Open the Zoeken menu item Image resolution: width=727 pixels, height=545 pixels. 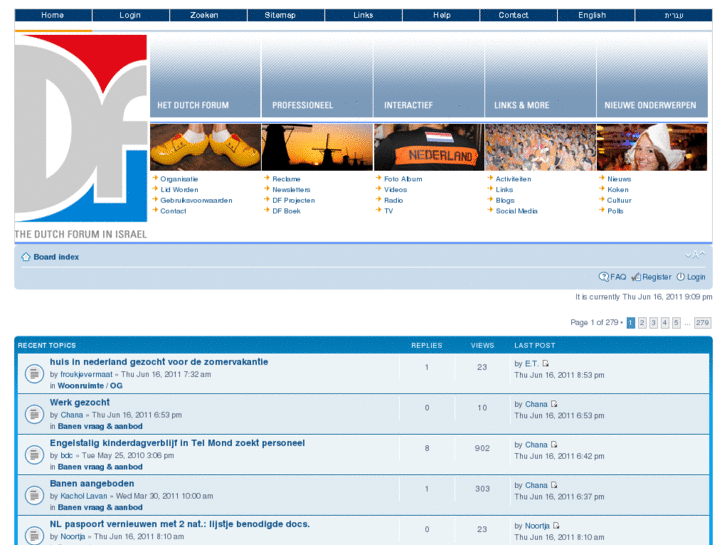208,15
